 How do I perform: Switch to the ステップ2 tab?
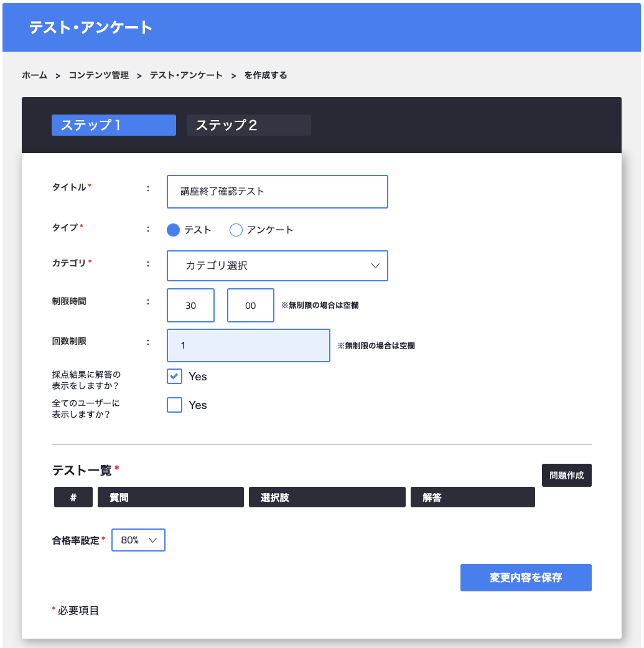(248, 125)
